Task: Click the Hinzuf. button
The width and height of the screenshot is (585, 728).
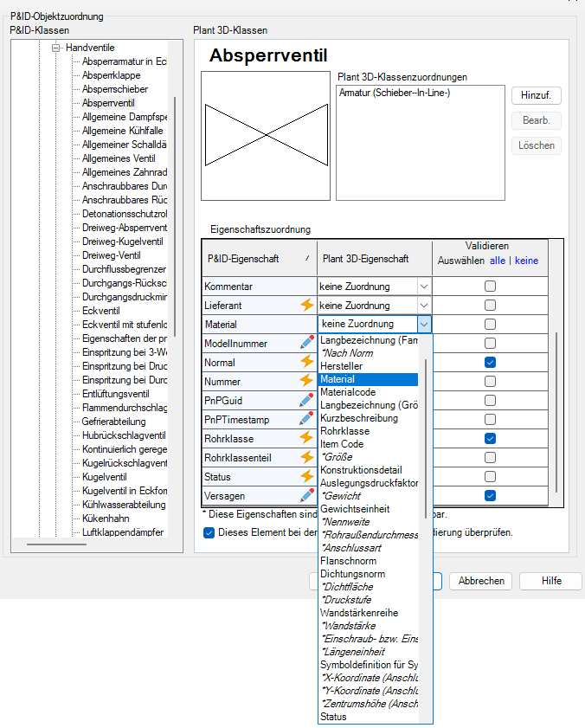Action: coord(537,95)
